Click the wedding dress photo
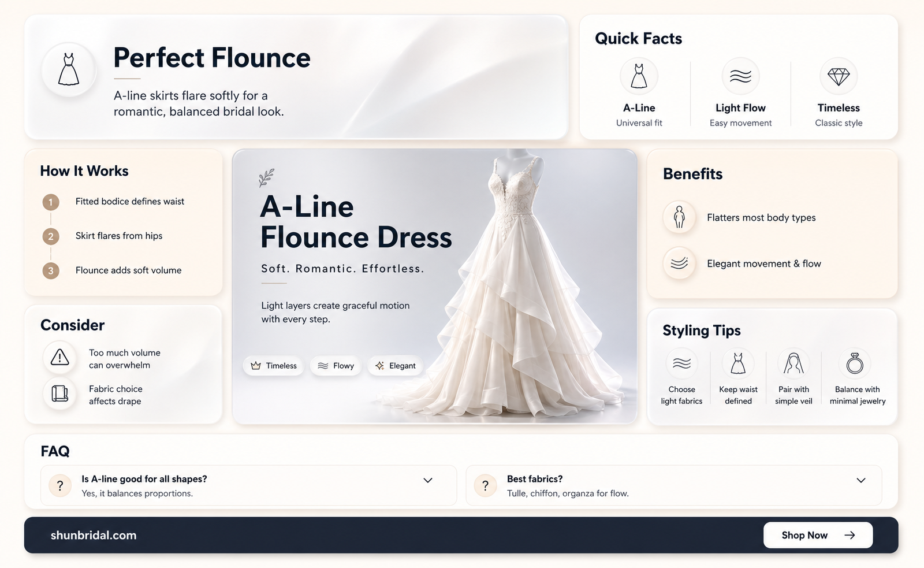 (508, 283)
